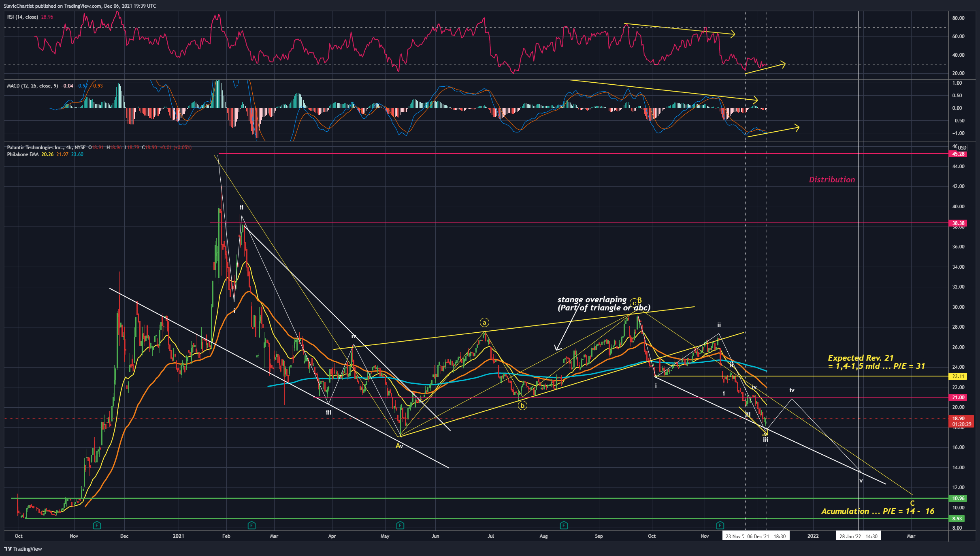Click the 'Apr' label on time axis
This screenshot has width=980, height=556.
point(332,536)
